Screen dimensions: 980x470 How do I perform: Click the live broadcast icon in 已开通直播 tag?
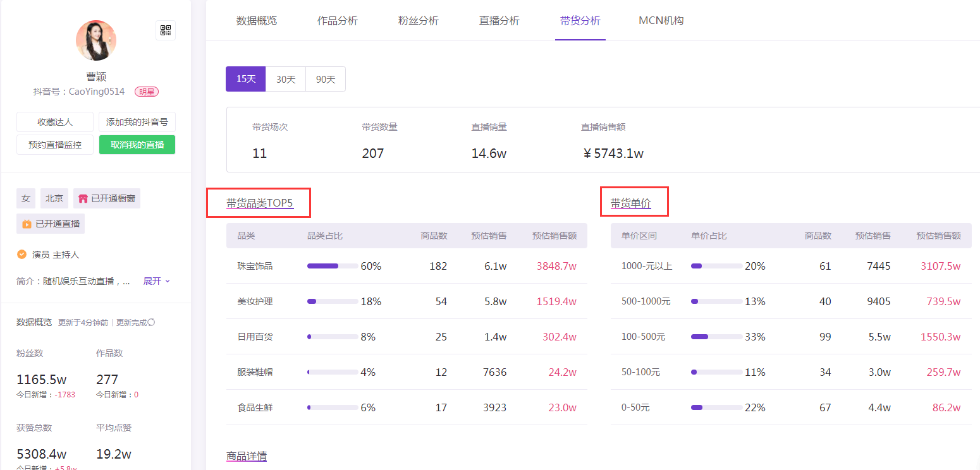pos(27,224)
